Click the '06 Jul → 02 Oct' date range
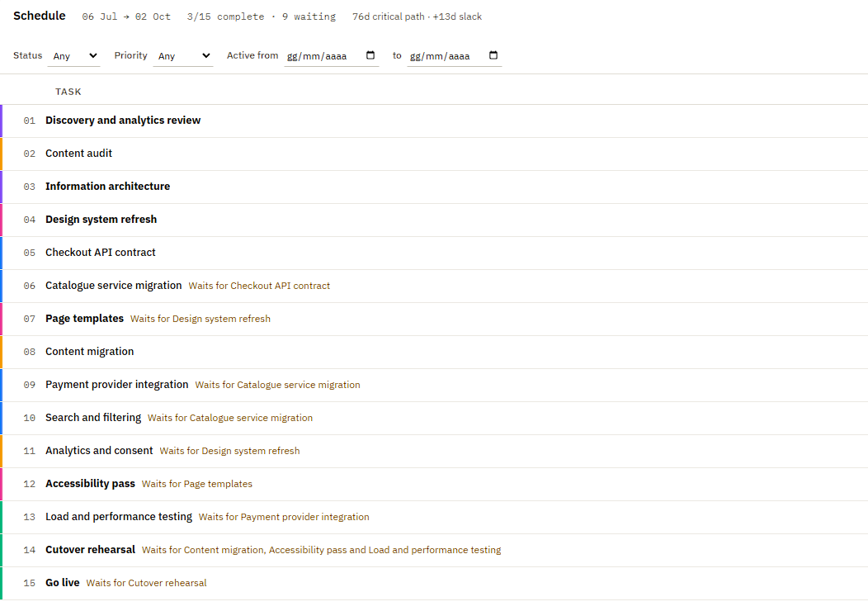Image resolution: width=868 pixels, height=611 pixels. [x=126, y=17]
